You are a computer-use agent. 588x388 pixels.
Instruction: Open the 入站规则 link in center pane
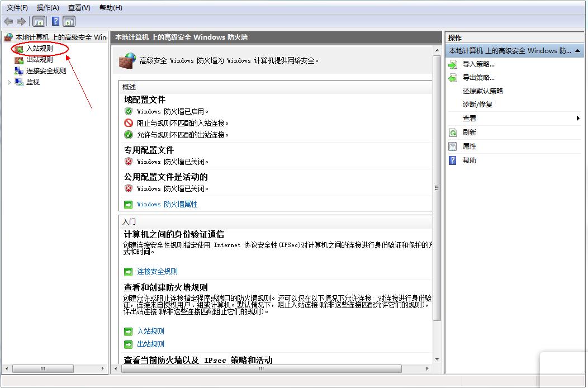click(x=150, y=331)
